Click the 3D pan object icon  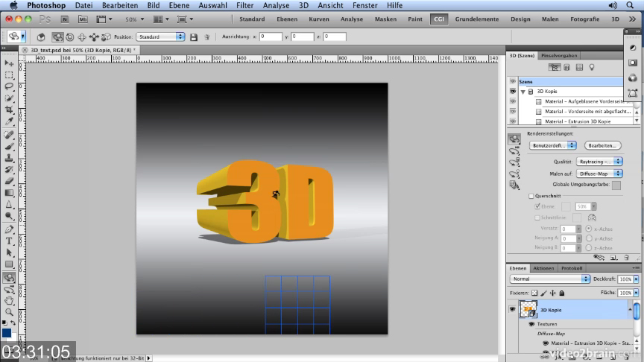tap(82, 37)
